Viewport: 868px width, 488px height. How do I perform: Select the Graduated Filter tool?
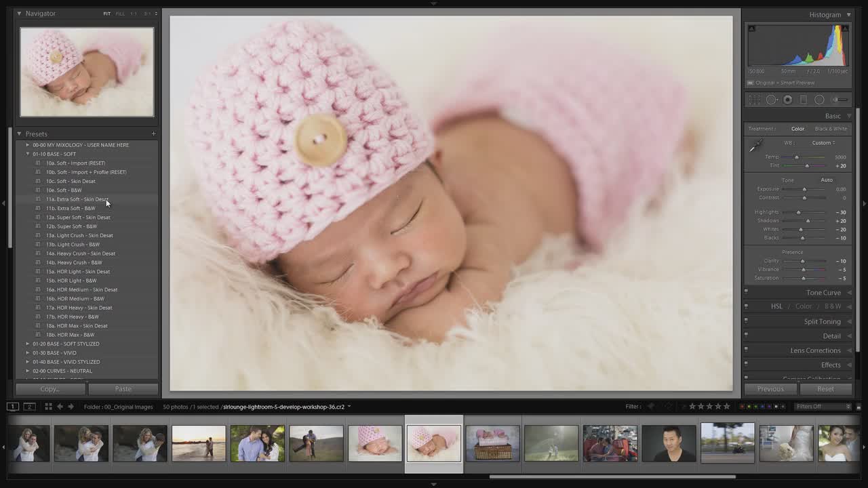click(x=804, y=100)
